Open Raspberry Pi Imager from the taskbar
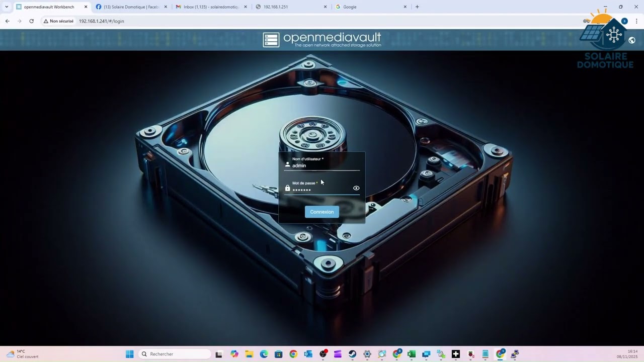Image resolution: width=644 pixels, height=362 pixels. (471, 354)
